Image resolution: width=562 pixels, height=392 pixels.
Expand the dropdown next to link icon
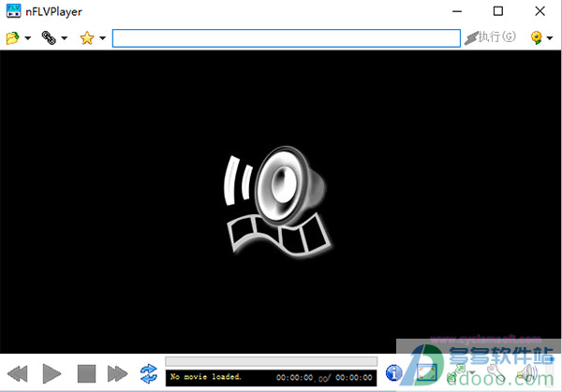tap(64, 38)
